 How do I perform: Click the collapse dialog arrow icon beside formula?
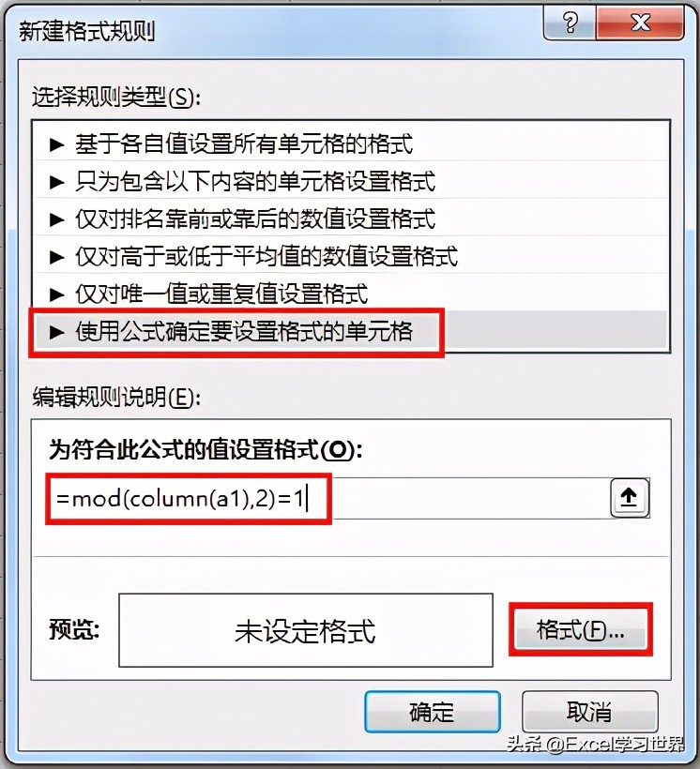[x=629, y=498]
